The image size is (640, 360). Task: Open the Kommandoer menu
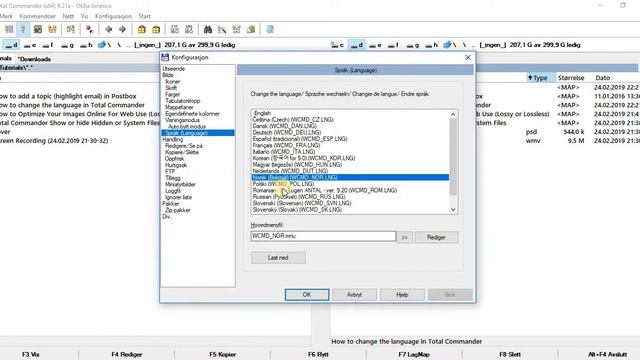tap(37, 16)
